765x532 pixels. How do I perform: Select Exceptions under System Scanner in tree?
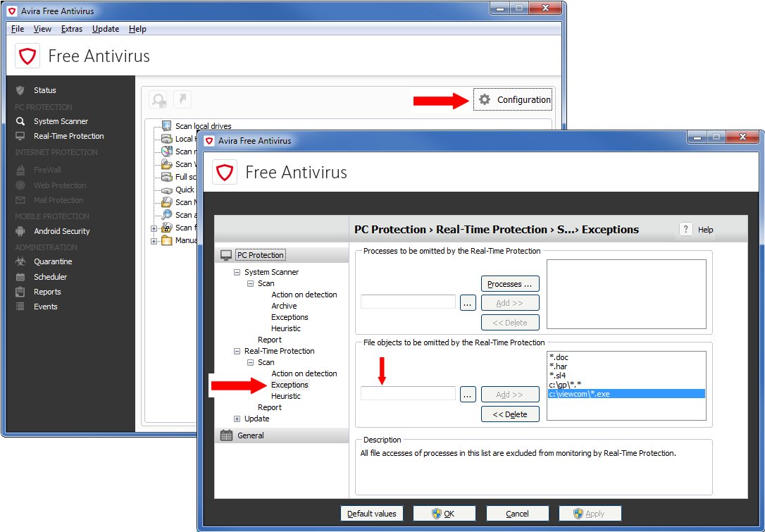[290, 317]
